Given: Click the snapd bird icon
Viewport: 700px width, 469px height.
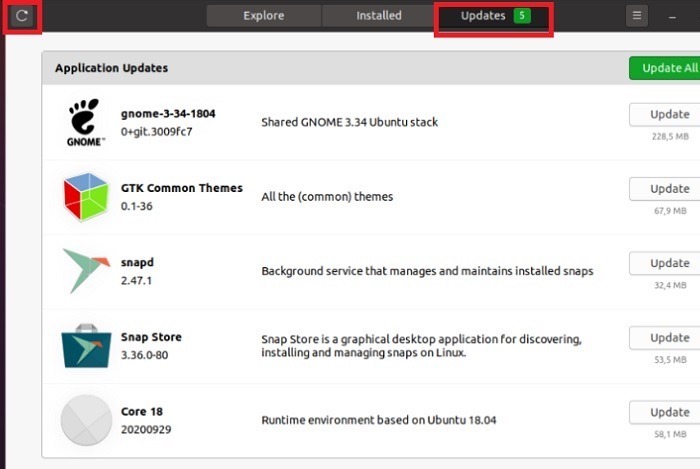Looking at the screenshot, I should [x=86, y=271].
